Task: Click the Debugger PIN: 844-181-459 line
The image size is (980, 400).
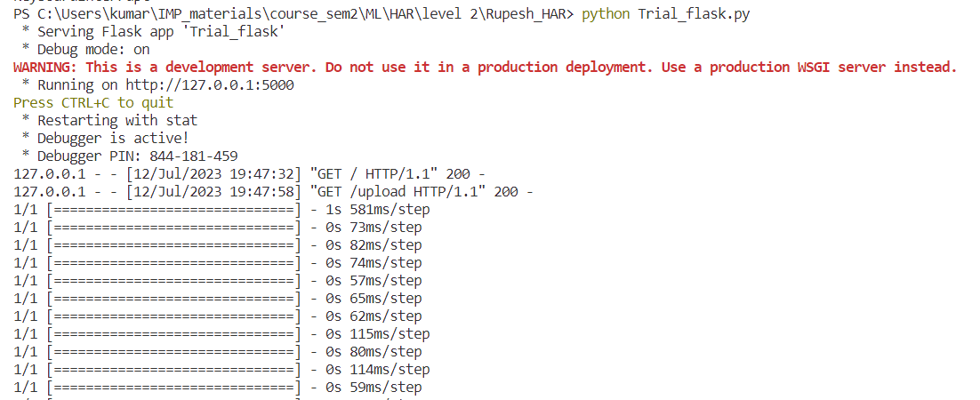Action: 129,156
